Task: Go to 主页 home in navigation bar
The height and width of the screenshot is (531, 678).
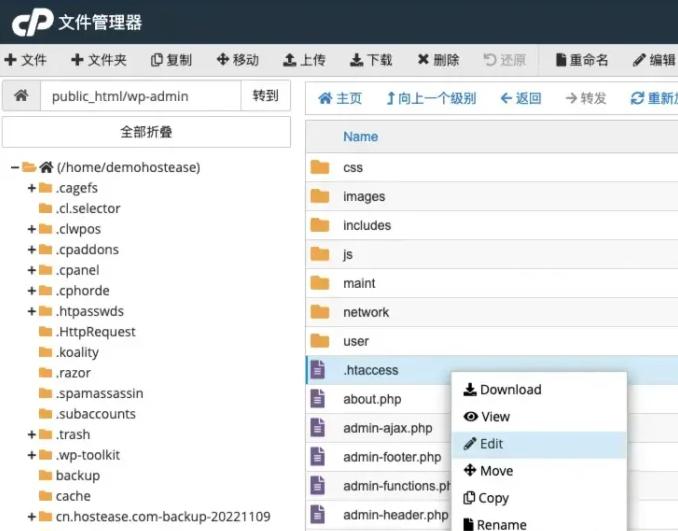Action: tap(340, 99)
